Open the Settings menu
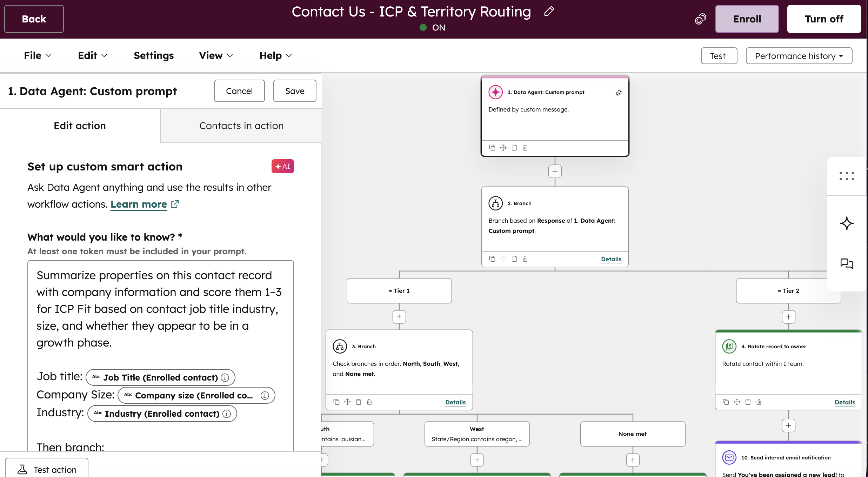 point(154,55)
